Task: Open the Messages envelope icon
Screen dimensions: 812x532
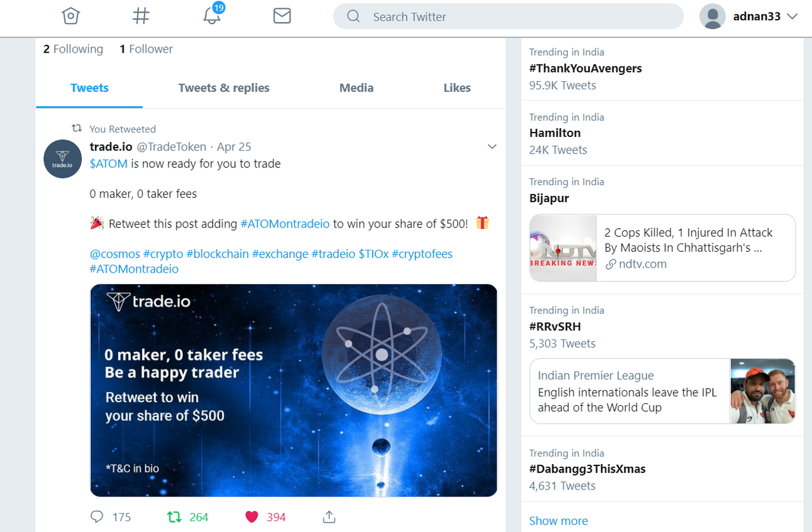Action: click(x=282, y=16)
